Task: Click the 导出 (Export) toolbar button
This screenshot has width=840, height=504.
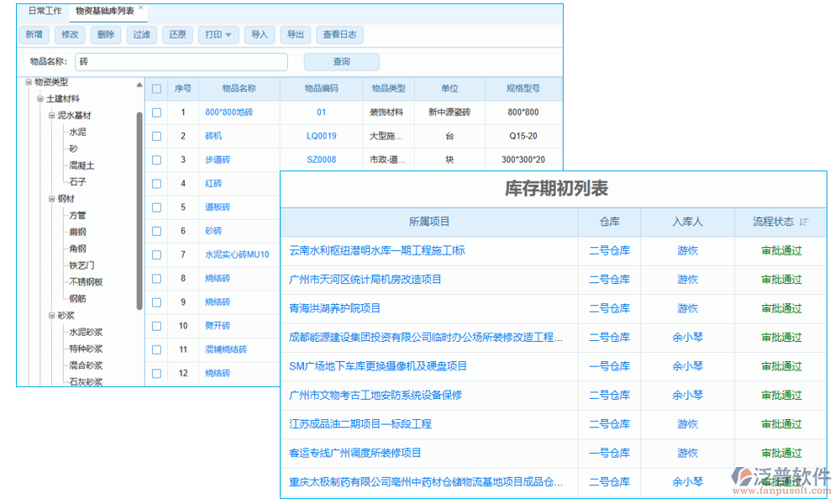Action: tap(295, 34)
